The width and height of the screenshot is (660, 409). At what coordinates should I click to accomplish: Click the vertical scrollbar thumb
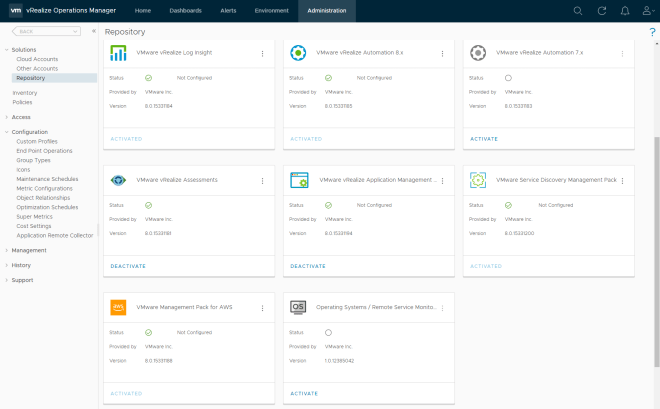(x=657, y=252)
